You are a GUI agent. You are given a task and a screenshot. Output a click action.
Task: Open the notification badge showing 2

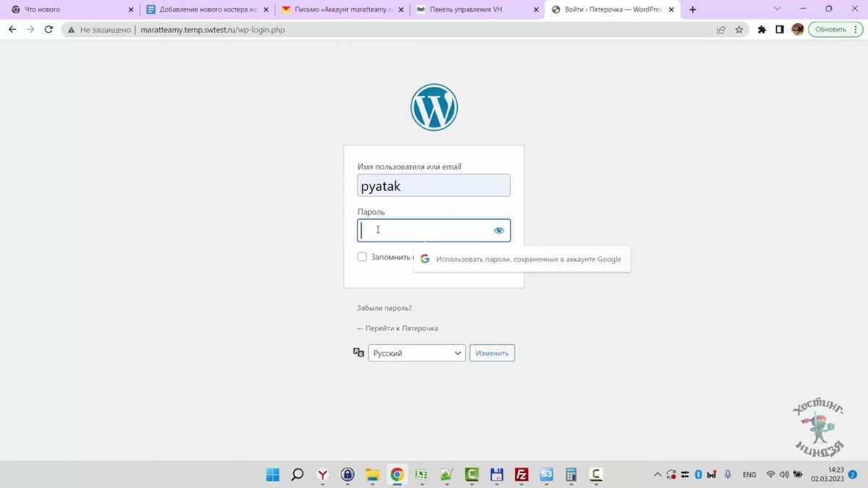853,475
